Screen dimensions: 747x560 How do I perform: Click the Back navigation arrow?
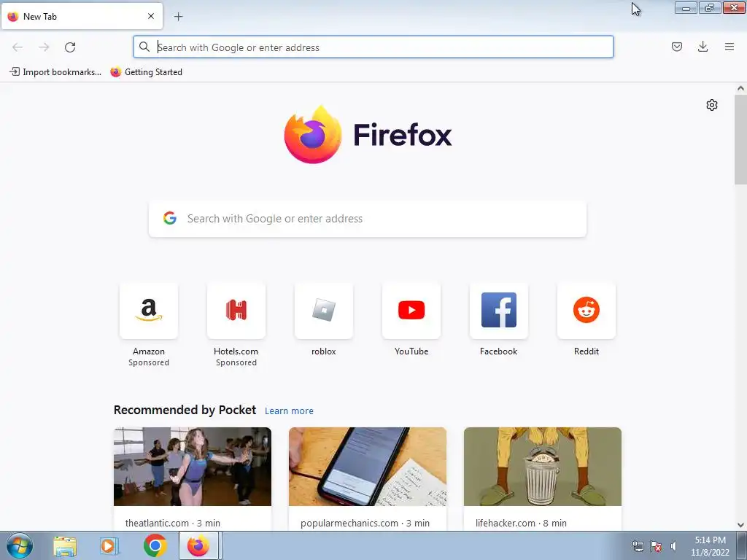tap(18, 47)
